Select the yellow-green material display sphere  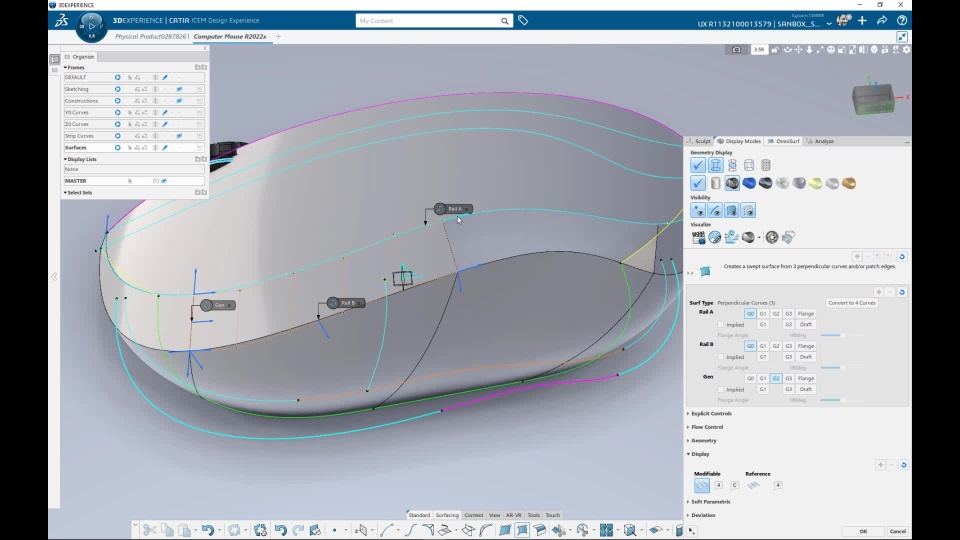tap(816, 183)
